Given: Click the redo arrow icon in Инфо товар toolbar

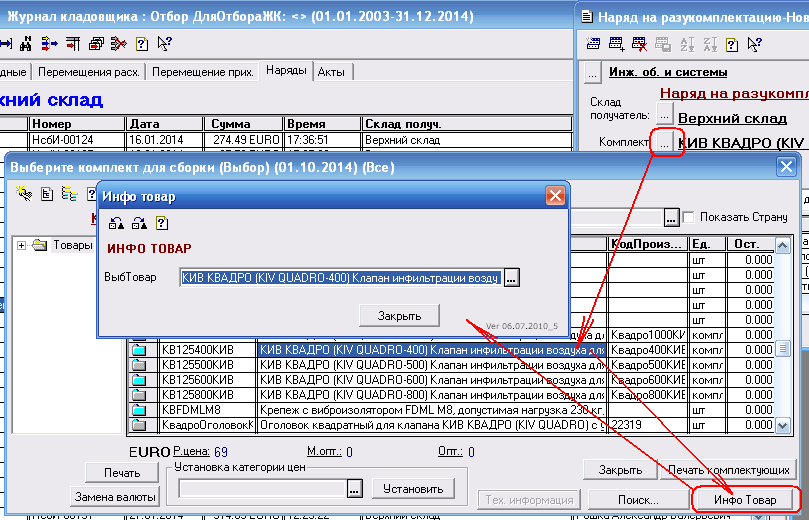Looking at the screenshot, I should 139,223.
